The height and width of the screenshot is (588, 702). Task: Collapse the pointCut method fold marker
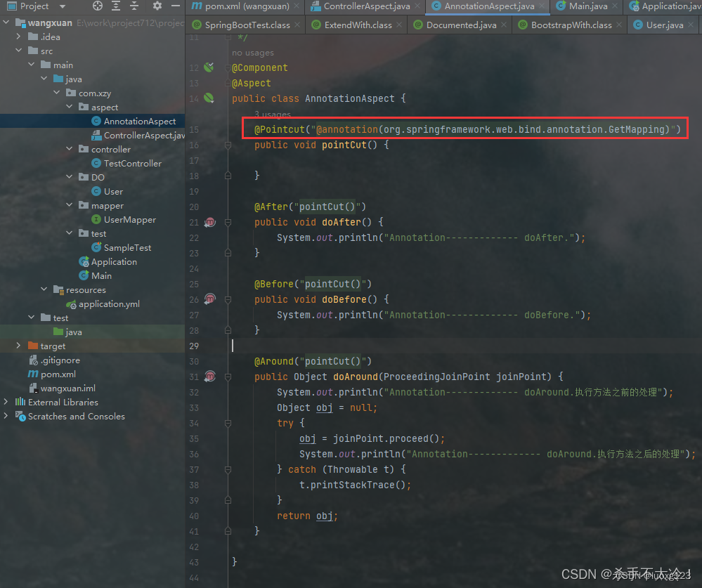[x=228, y=145]
